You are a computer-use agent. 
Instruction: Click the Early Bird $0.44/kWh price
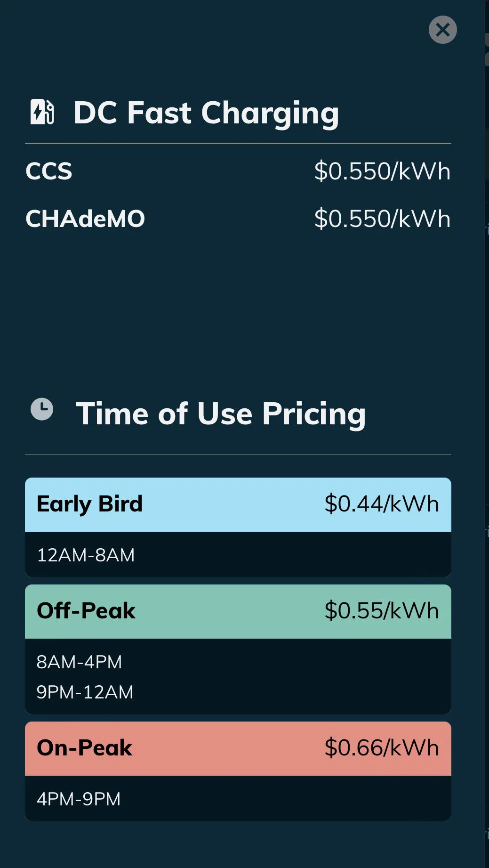tap(381, 504)
